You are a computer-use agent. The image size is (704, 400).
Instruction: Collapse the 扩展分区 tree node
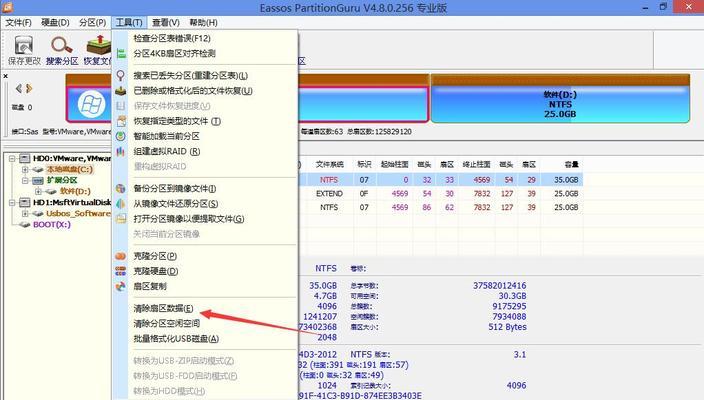pyautogui.click(x=25, y=180)
